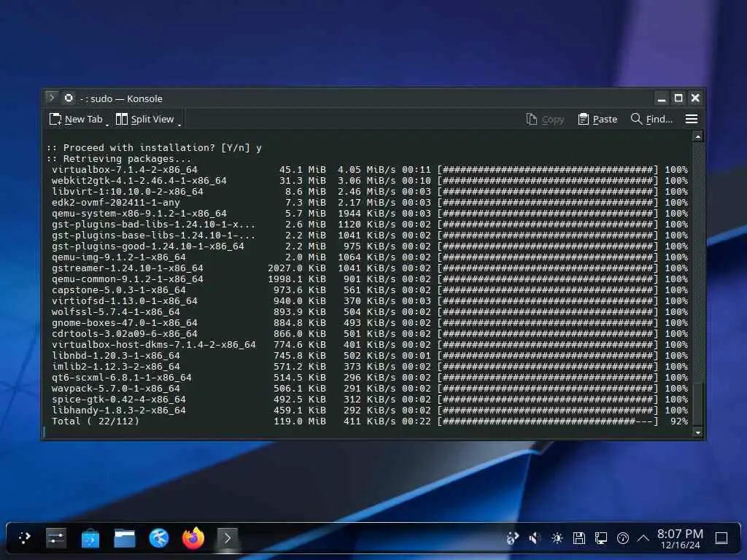Click the qemu-img-9.1.2-1-x86_64 line
This screenshot has height=560, width=747.
(369, 257)
